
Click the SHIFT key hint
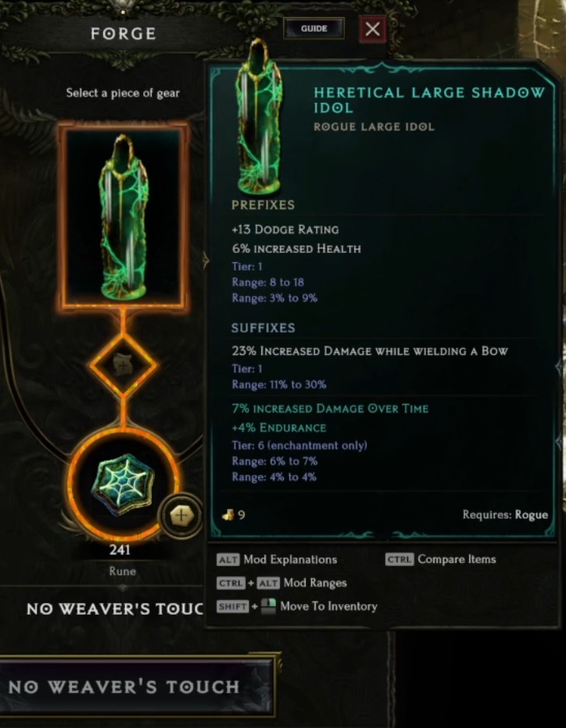tap(232, 606)
